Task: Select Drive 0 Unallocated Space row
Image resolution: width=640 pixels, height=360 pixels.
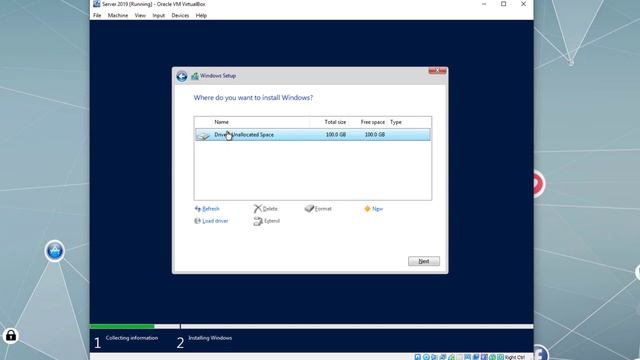Action: 313,135
